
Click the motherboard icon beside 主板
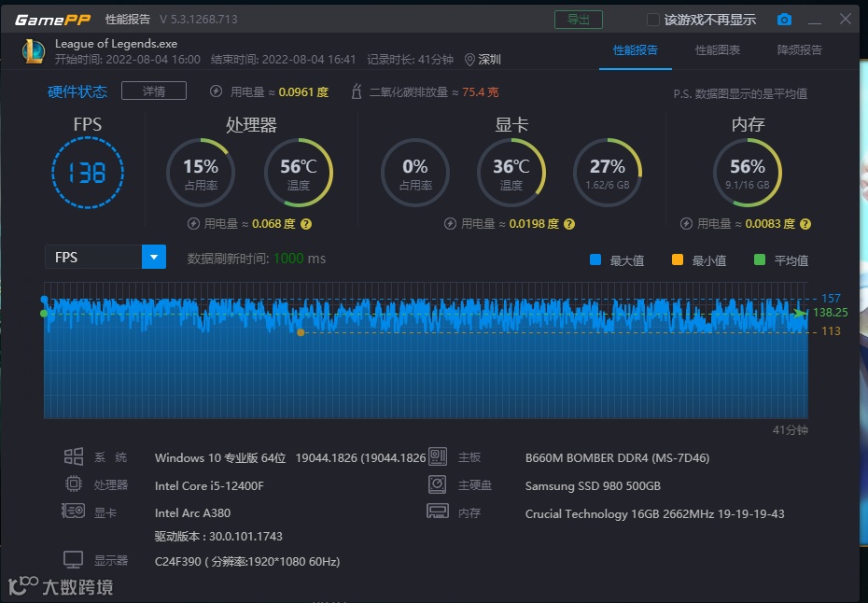pos(438,456)
